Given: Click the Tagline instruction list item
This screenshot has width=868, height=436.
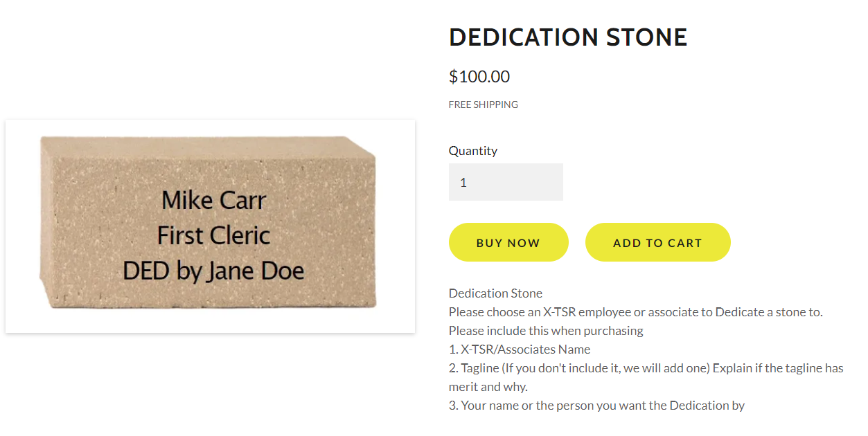Looking at the screenshot, I should point(646,368).
